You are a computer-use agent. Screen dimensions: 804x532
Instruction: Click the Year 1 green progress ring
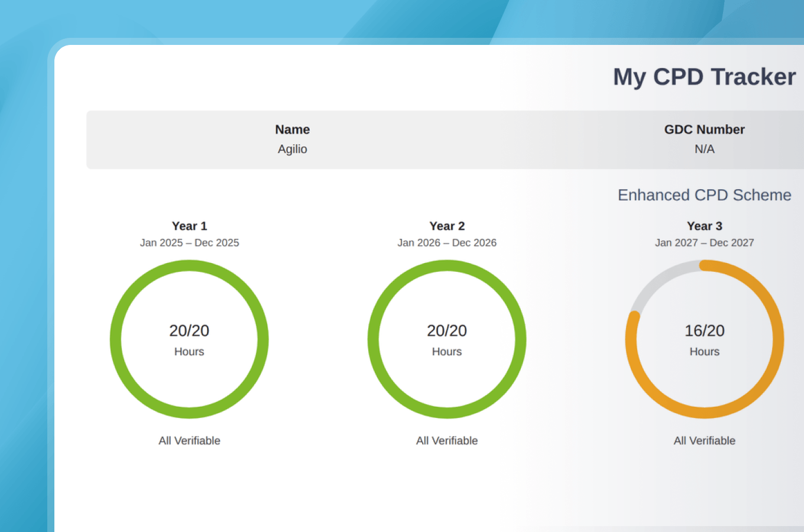(x=189, y=339)
